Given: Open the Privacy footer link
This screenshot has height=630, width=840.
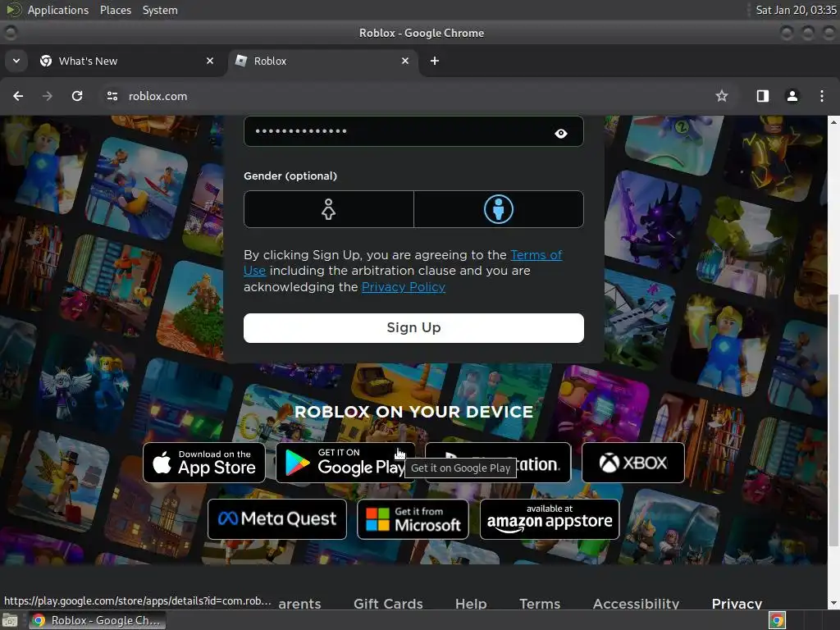Looking at the screenshot, I should [x=737, y=604].
